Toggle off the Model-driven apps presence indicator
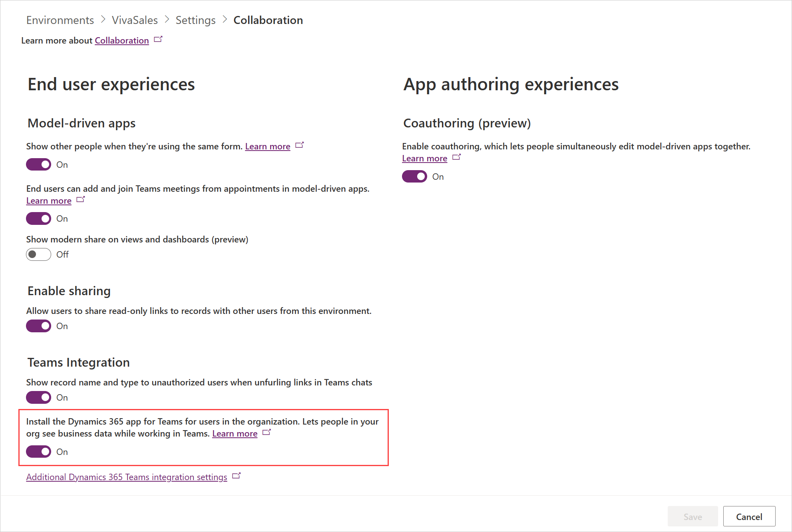 click(x=39, y=165)
